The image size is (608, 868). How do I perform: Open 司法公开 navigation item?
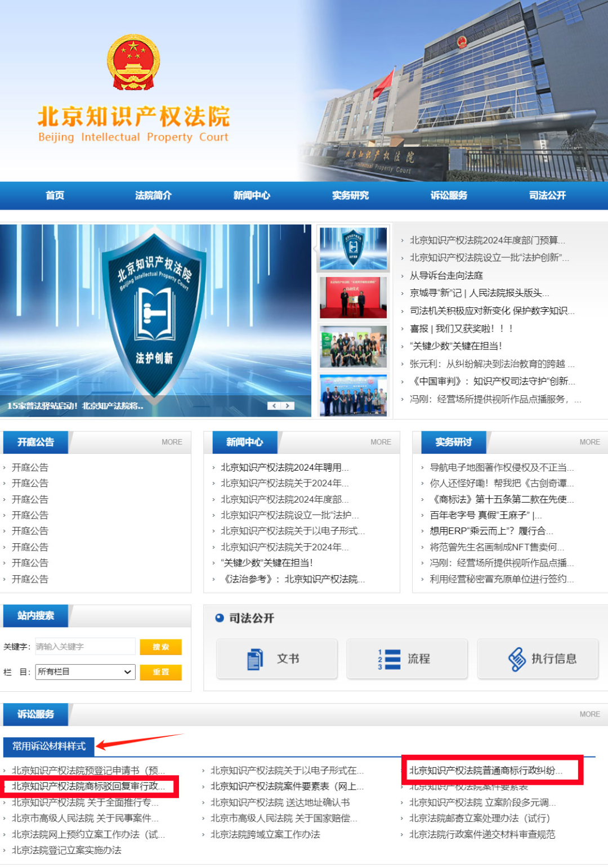[547, 195]
